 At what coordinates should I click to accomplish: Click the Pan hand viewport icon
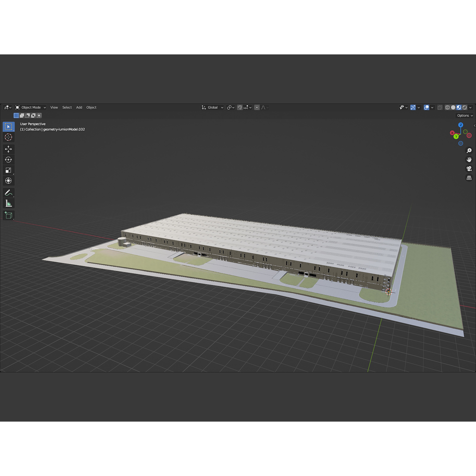pos(469,160)
